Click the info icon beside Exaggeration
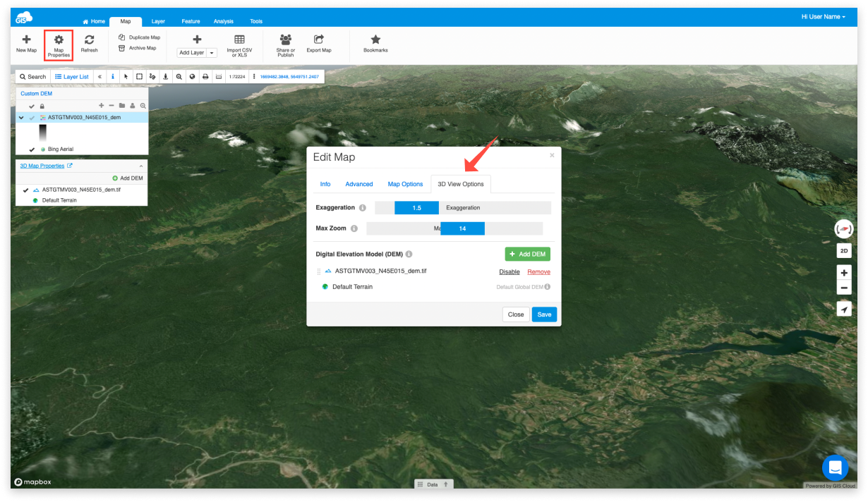 pos(363,208)
